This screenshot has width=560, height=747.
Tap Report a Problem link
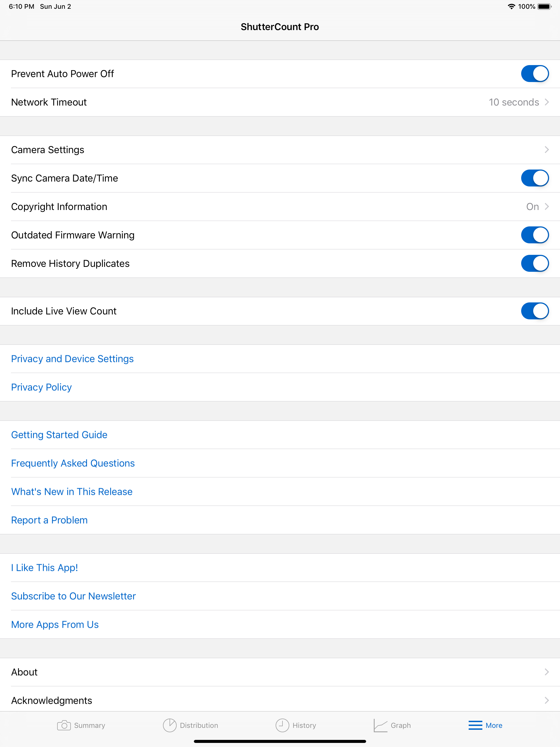(x=49, y=520)
